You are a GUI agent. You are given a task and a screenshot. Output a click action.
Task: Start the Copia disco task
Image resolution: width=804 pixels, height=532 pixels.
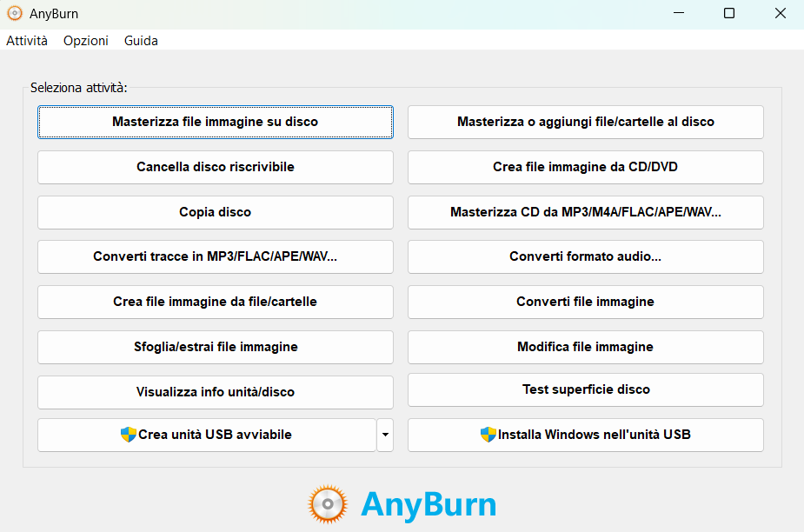216,212
